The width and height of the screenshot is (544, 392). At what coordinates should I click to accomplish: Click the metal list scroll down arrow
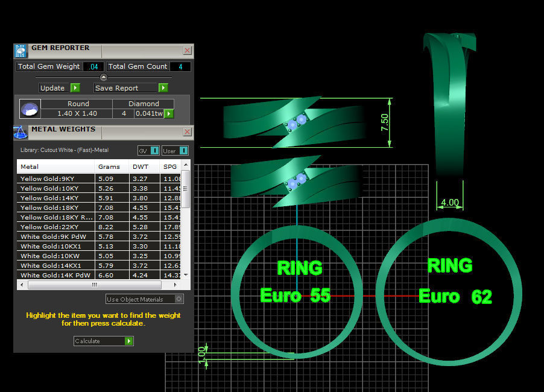[x=186, y=275]
